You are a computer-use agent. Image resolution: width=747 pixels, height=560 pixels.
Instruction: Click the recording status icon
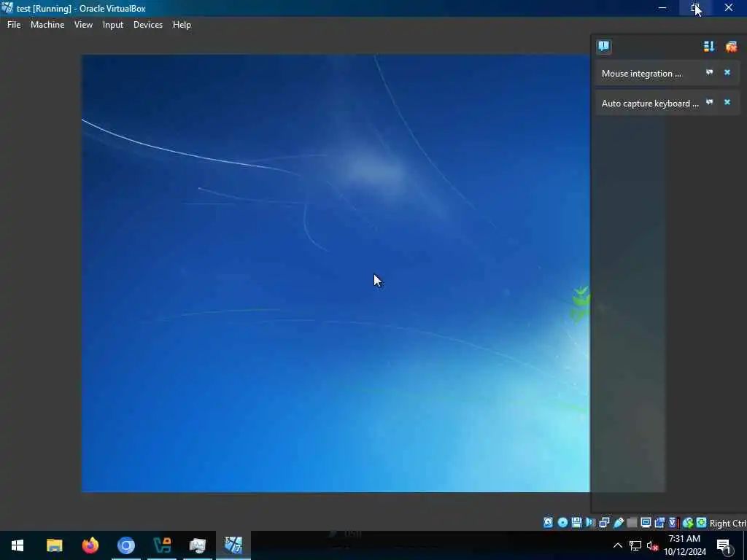click(x=659, y=523)
